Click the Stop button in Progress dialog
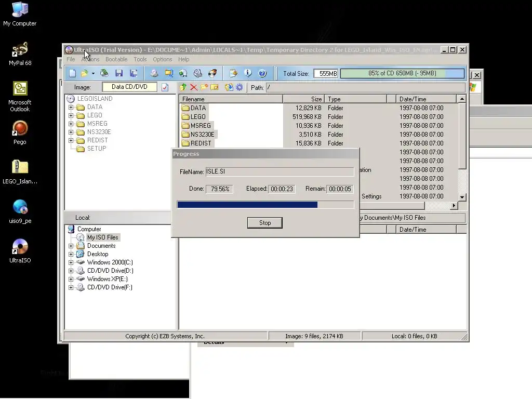This screenshot has width=532, height=399. click(x=264, y=223)
